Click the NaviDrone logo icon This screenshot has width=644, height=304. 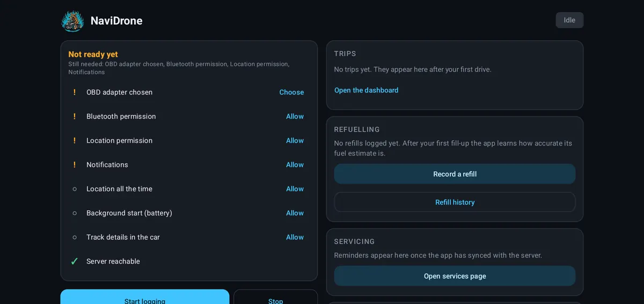point(72,21)
